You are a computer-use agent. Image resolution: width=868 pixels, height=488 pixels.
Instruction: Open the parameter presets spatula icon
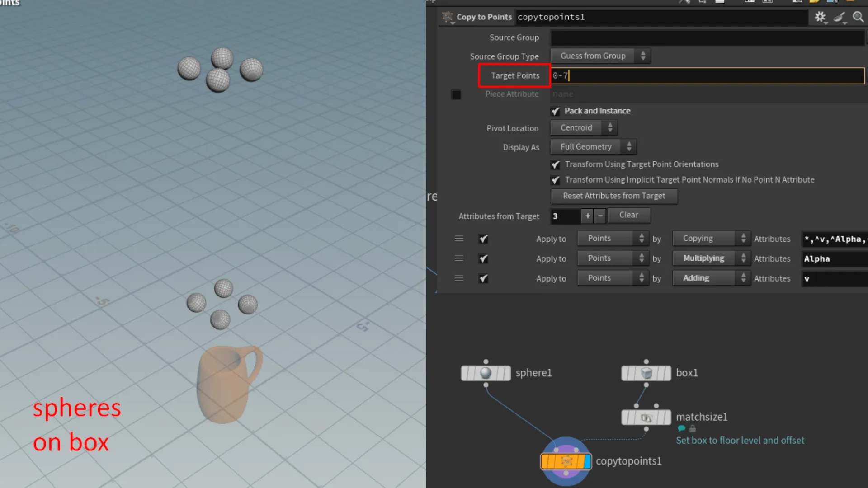click(x=840, y=17)
